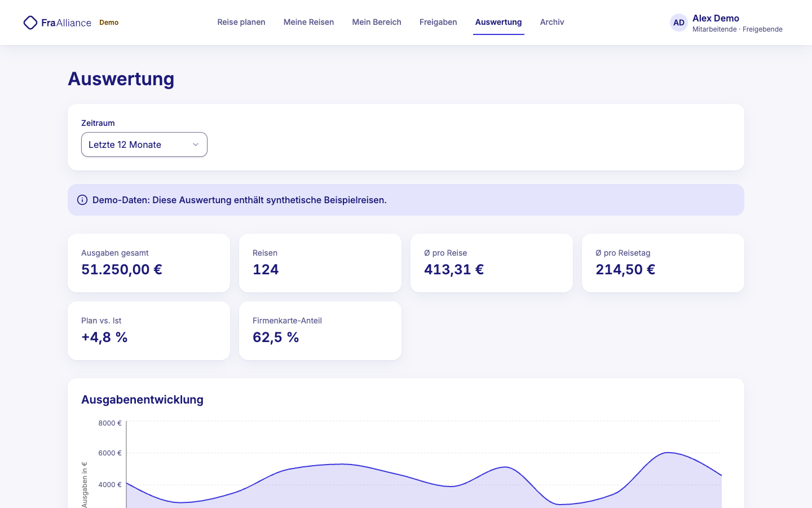This screenshot has width=812, height=508.
Task: Click the Ø pro Reisetag value 214,50 €
Action: pos(625,269)
